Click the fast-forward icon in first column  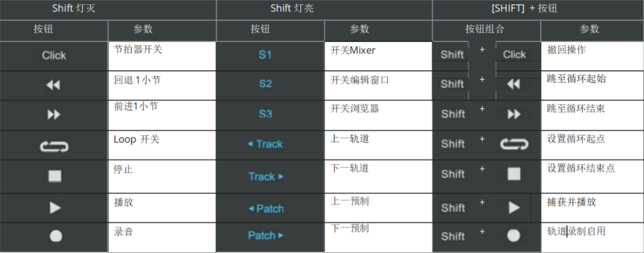click(x=54, y=115)
